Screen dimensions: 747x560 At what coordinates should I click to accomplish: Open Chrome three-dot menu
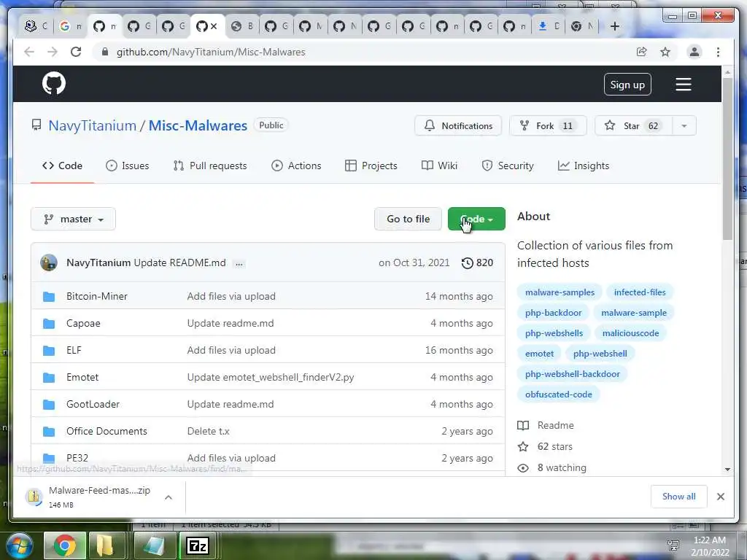pyautogui.click(x=718, y=52)
